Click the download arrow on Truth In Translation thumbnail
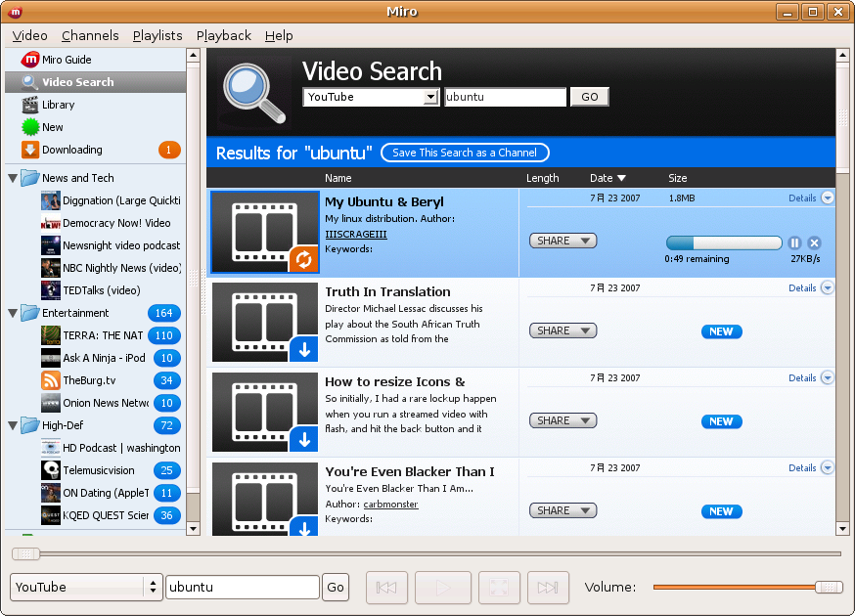 click(304, 349)
